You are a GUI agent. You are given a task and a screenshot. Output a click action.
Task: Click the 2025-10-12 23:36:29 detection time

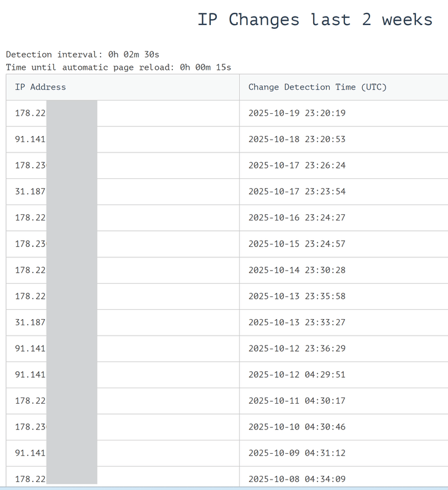pyautogui.click(x=297, y=349)
